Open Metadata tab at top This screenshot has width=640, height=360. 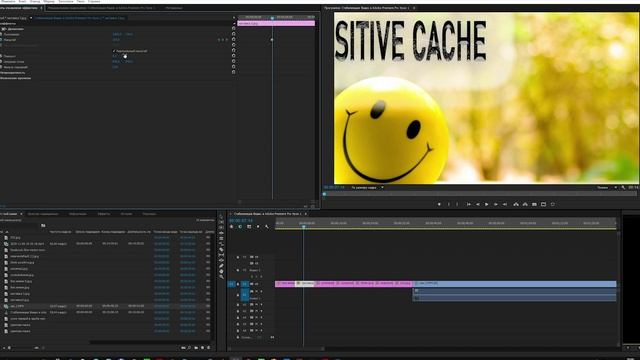174,8
